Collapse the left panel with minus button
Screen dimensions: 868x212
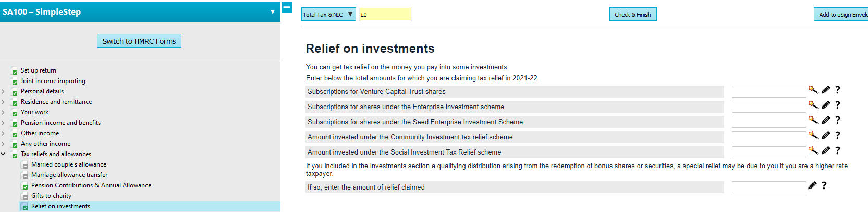click(x=287, y=8)
